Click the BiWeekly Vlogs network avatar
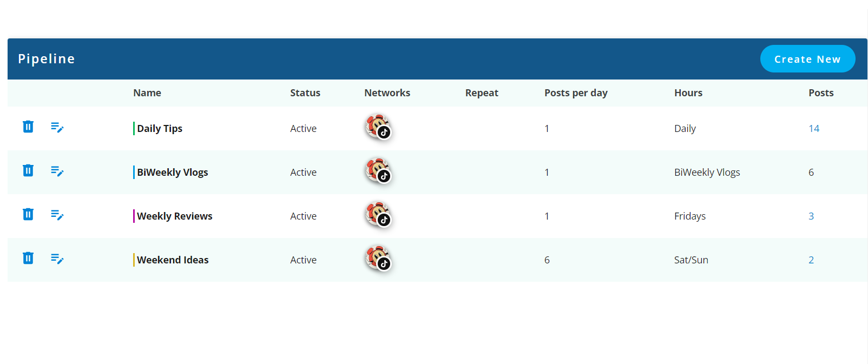 point(378,171)
